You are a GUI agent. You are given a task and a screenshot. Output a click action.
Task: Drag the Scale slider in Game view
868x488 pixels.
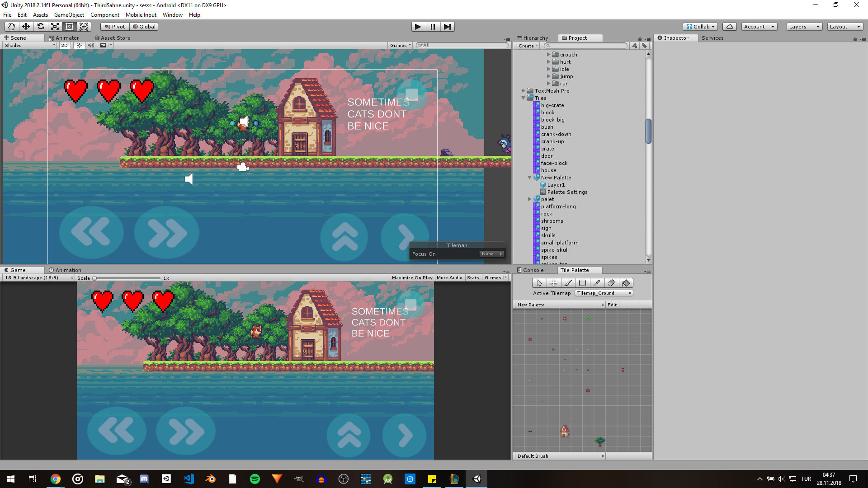tap(97, 278)
